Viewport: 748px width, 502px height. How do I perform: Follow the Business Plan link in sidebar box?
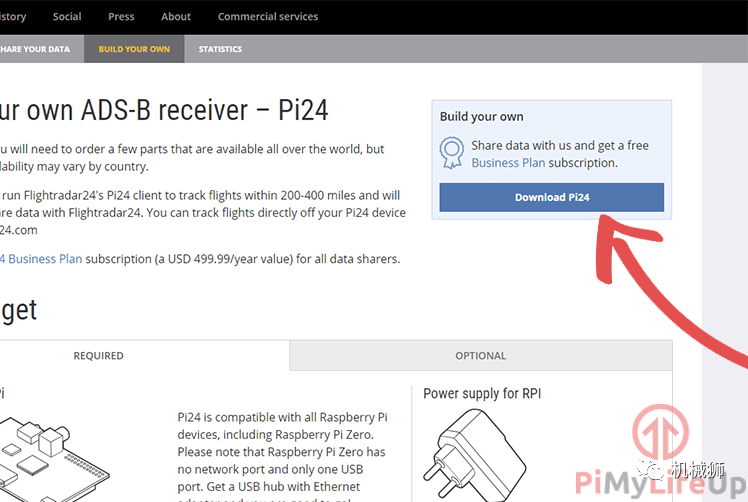508,163
